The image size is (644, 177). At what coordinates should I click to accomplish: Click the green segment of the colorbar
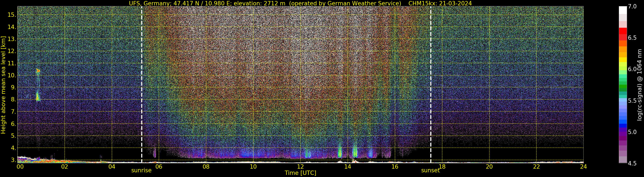tap(623, 87)
